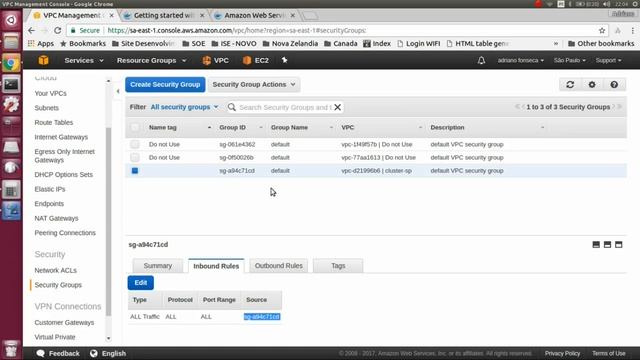Open NAT Gateways in the sidebar
Screen dimensions: 640x360
pos(56,218)
